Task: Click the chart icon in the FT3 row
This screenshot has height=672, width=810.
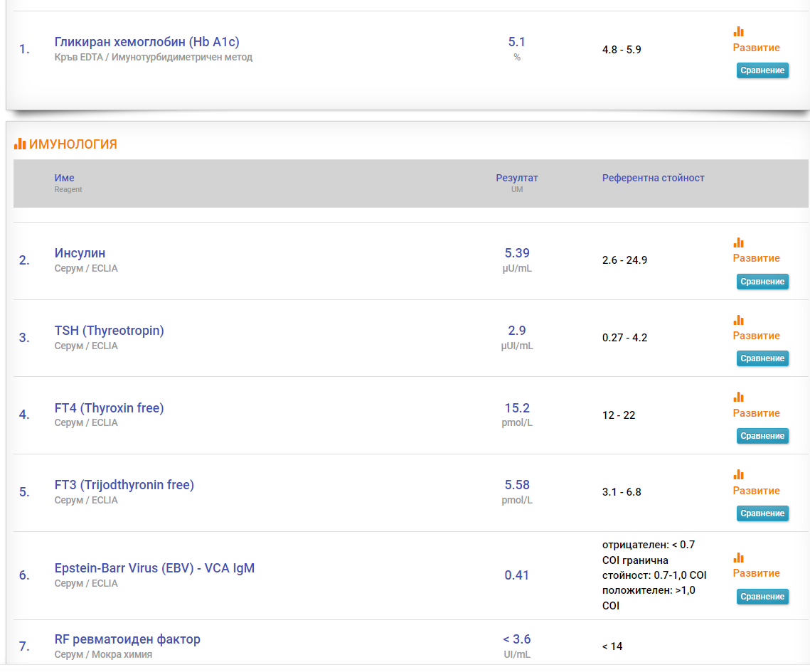Action: click(x=738, y=475)
